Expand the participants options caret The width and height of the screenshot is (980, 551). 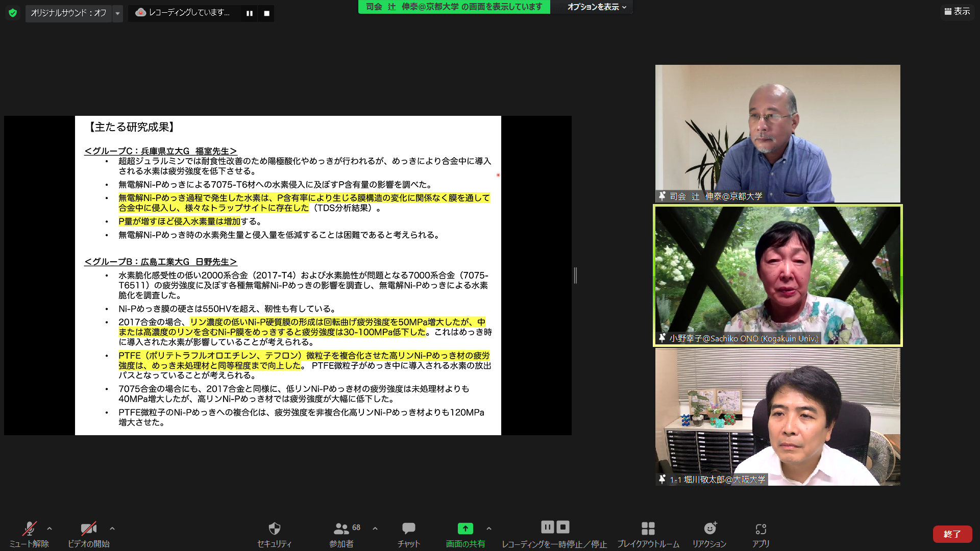click(x=375, y=529)
